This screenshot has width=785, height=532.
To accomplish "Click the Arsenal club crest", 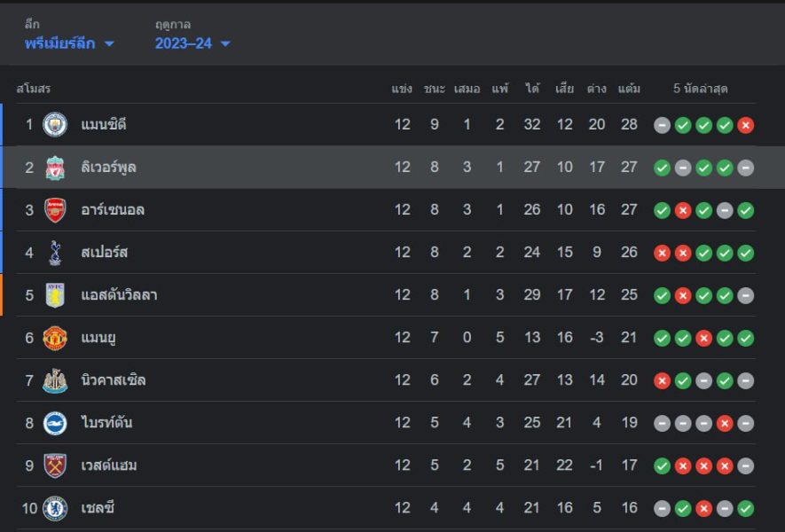I will [x=55, y=210].
